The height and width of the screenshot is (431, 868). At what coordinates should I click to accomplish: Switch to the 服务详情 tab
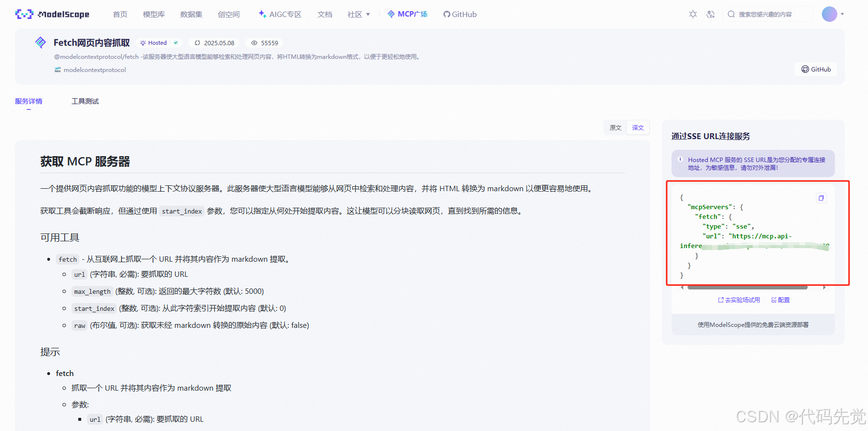pyautogui.click(x=29, y=101)
